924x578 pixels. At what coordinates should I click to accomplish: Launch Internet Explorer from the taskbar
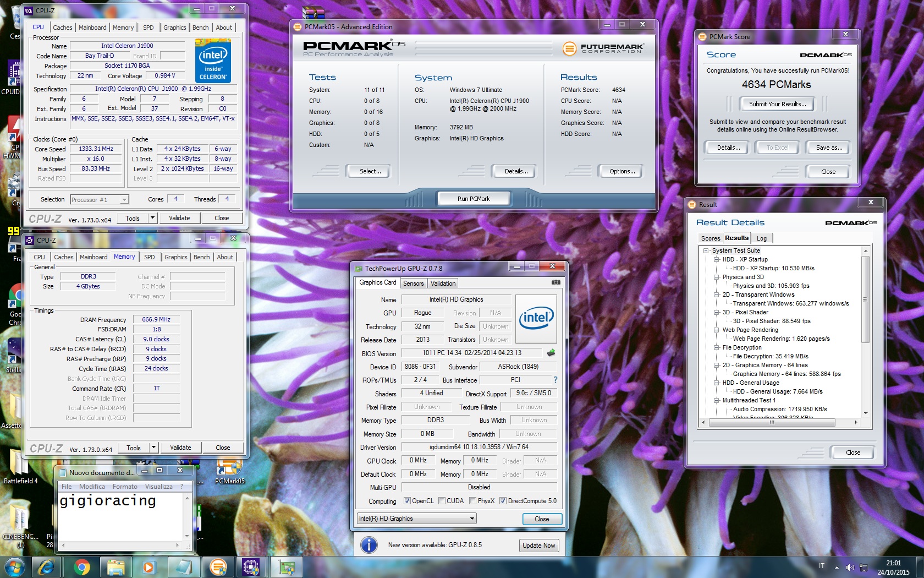point(46,567)
